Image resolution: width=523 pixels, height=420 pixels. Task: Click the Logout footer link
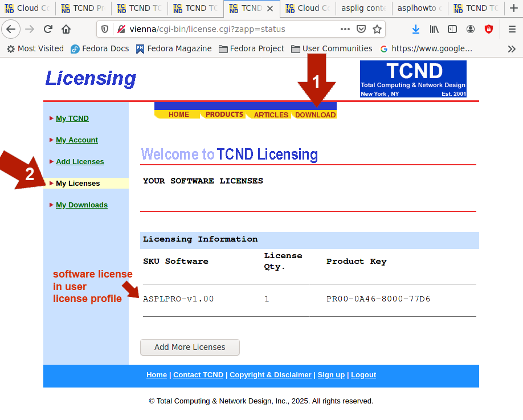363,375
